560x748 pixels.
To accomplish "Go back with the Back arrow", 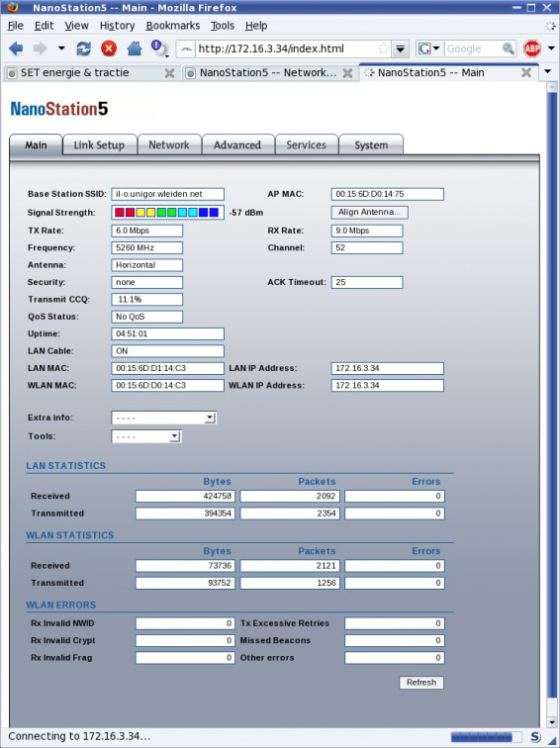I will 16,48.
